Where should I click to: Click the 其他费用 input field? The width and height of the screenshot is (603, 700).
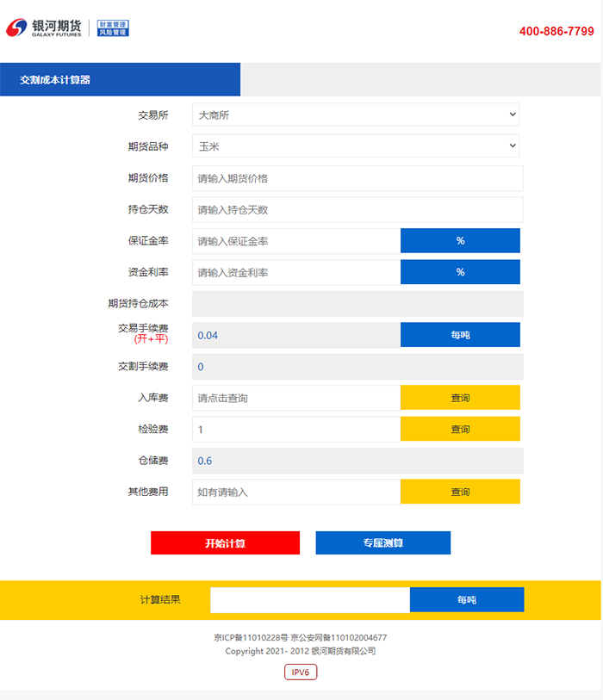(296, 492)
